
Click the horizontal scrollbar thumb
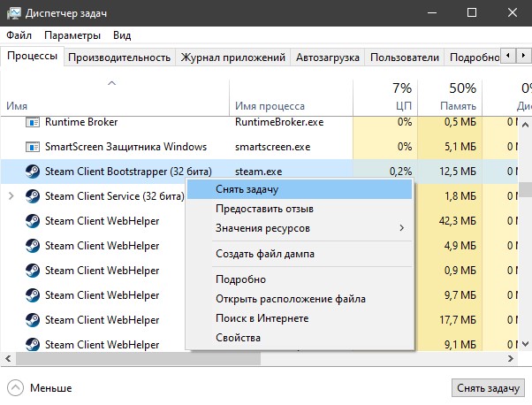[x=138, y=358]
